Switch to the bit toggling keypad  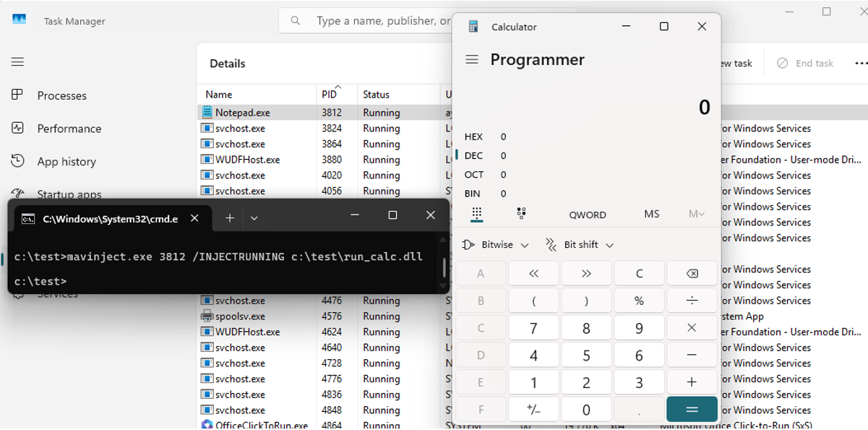(x=521, y=214)
